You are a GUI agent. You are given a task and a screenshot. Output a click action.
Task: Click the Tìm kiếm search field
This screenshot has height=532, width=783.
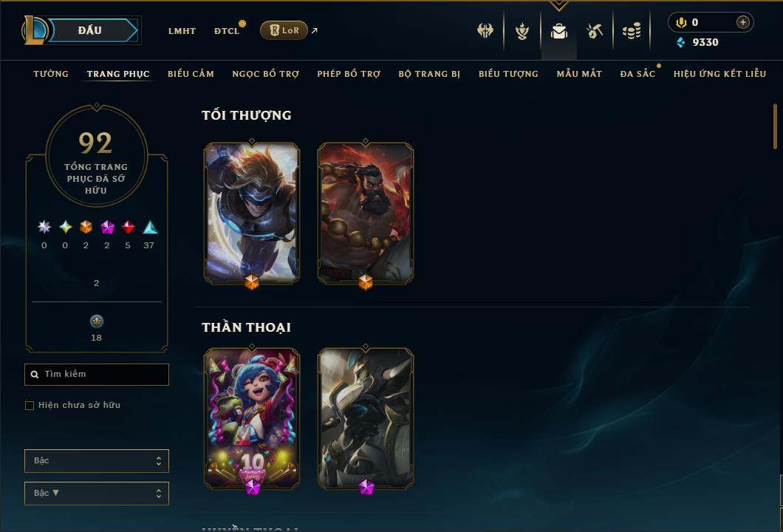click(97, 374)
